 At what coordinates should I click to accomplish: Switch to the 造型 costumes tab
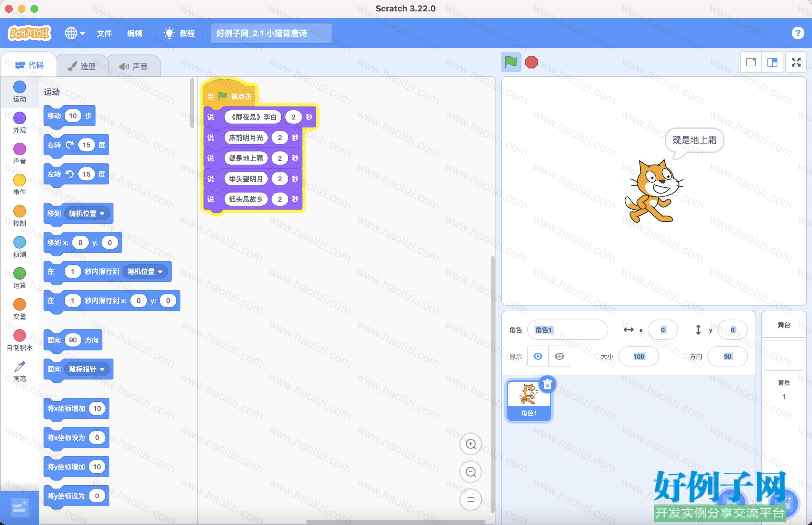click(x=82, y=66)
